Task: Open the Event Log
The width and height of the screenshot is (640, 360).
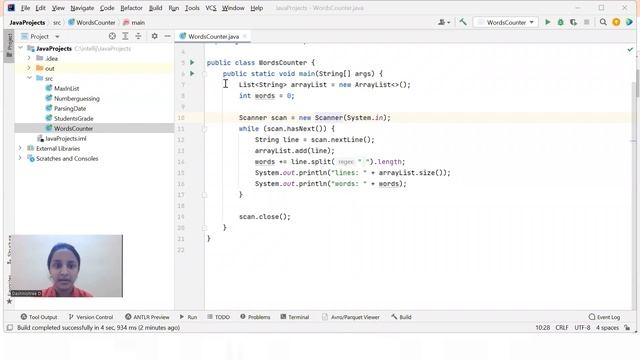Action: tap(604, 317)
